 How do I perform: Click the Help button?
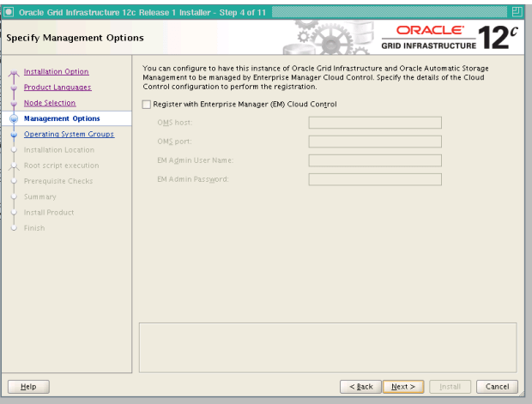point(28,386)
